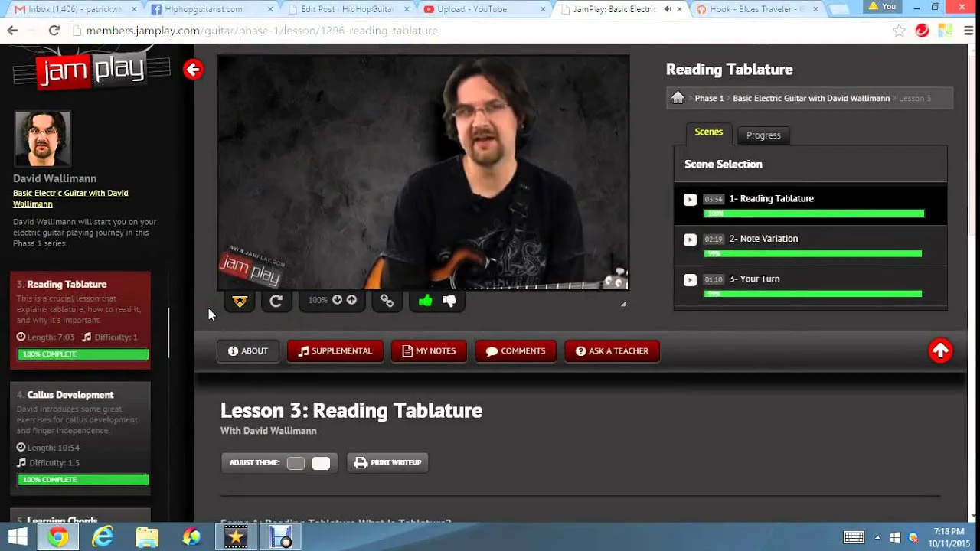The height and width of the screenshot is (551, 980).
Task: Switch to the Hook - Blues Traveler tab
Action: pyautogui.click(x=756, y=9)
